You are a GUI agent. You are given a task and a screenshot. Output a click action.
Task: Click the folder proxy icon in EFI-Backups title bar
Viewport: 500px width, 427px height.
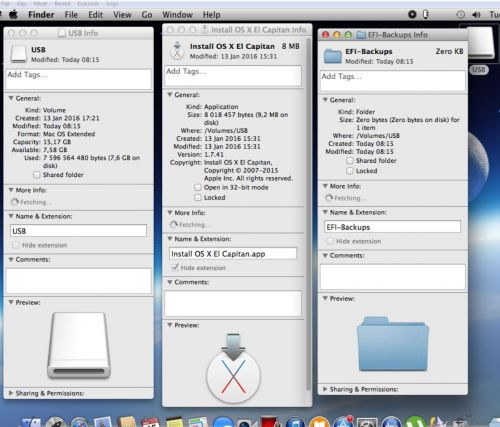pos(361,35)
